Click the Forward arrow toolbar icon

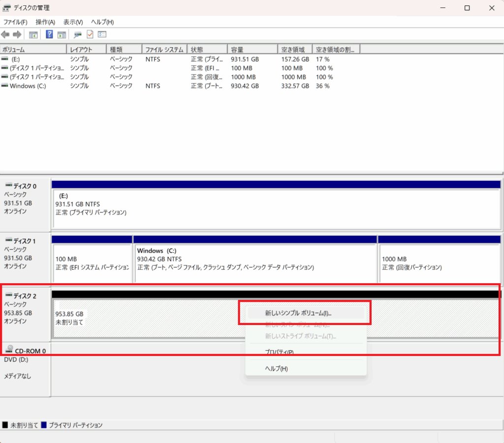pyautogui.click(x=17, y=34)
